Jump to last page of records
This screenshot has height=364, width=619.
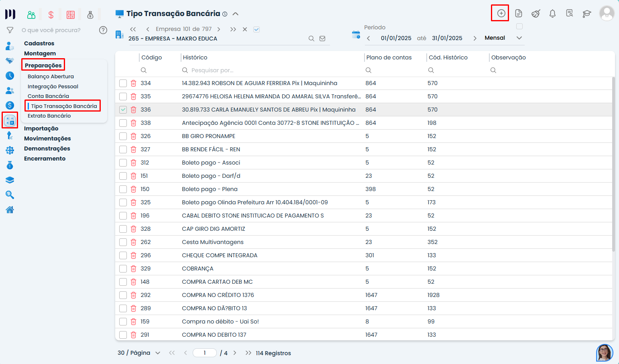(248, 353)
